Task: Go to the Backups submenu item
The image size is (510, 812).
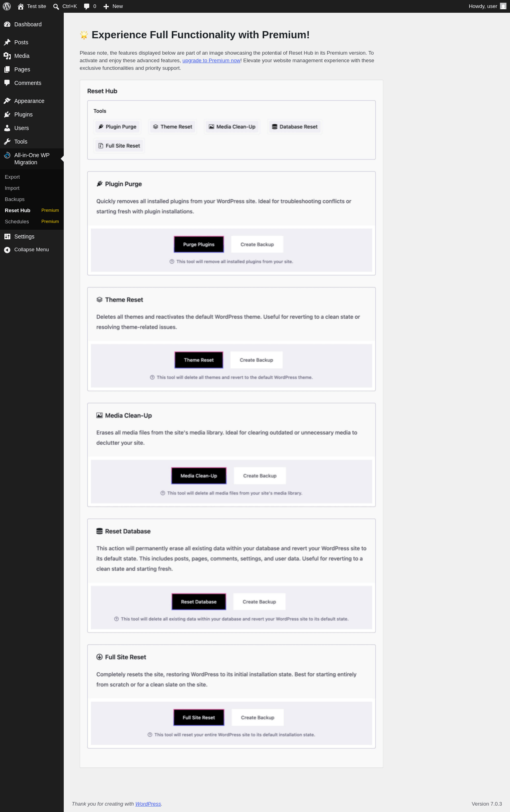Action: 32,199
